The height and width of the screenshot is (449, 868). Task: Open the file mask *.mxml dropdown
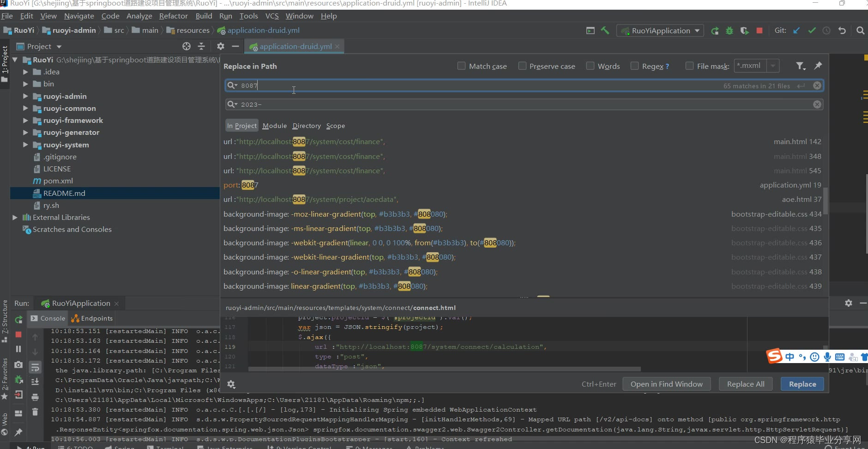[773, 66]
